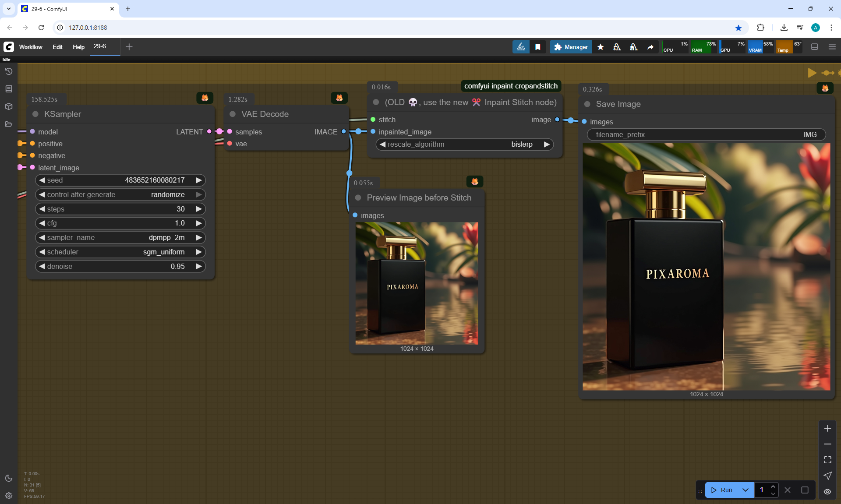Image resolution: width=841 pixels, height=504 pixels.
Task: Increase the steps value with right arrow
Action: [199, 209]
